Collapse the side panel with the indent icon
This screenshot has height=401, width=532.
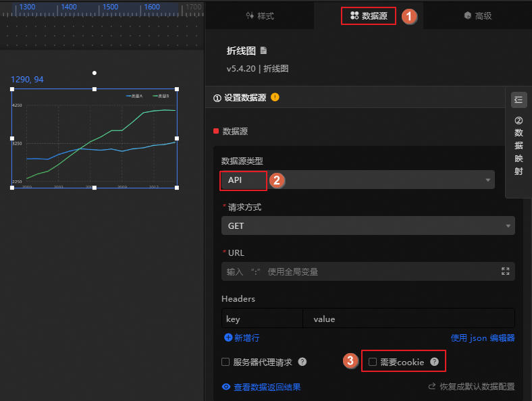tap(518, 100)
